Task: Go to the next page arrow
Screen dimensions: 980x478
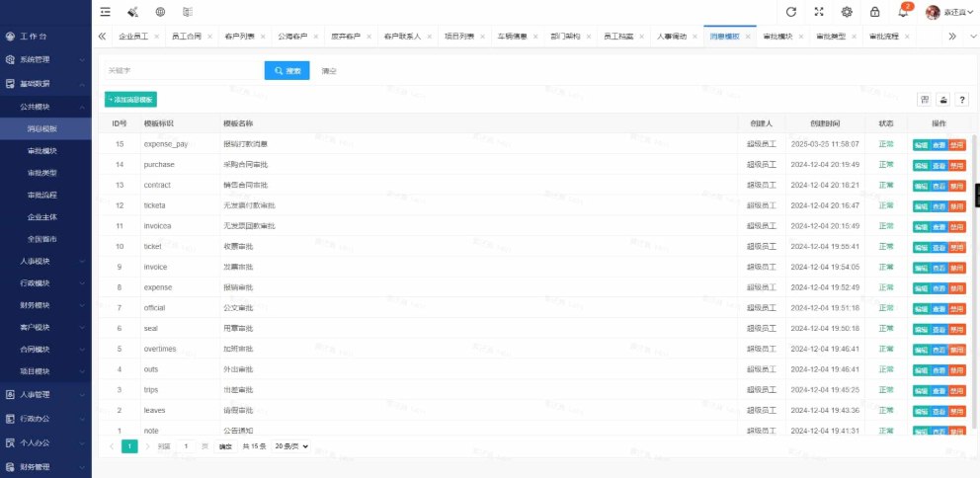Action: coord(147,446)
